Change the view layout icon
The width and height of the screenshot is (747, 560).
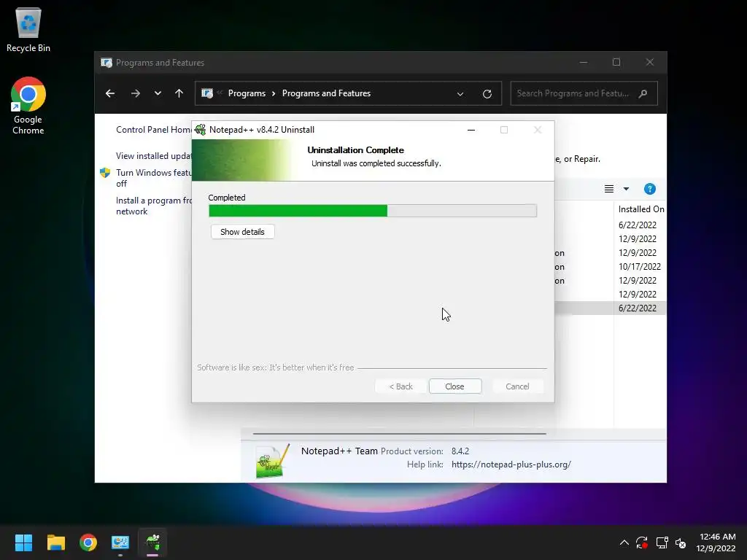pyautogui.click(x=609, y=189)
